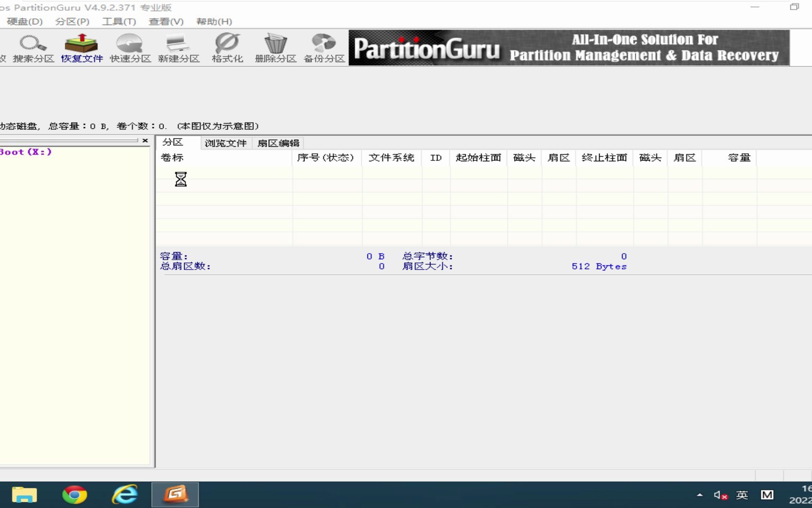Launch Chrome from the taskbar

tap(75, 494)
